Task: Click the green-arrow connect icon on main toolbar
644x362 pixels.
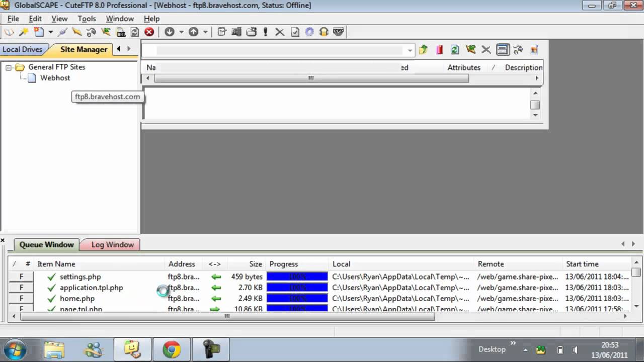Action: coord(106,32)
